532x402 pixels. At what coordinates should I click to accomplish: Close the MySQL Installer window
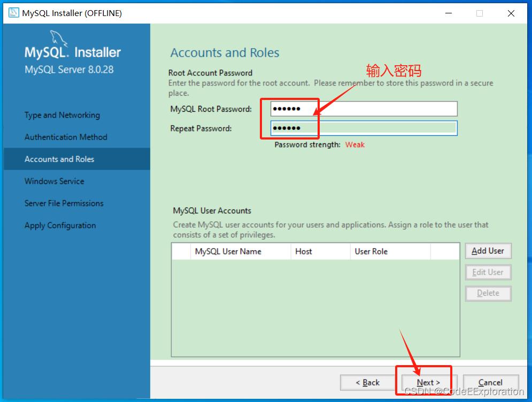[x=511, y=13]
